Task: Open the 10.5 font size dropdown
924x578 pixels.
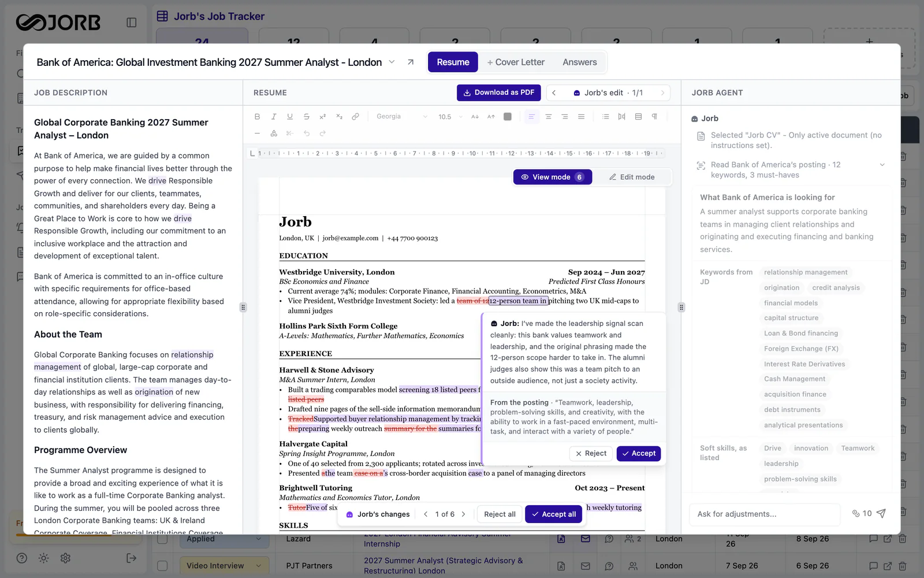Action: [450, 117]
